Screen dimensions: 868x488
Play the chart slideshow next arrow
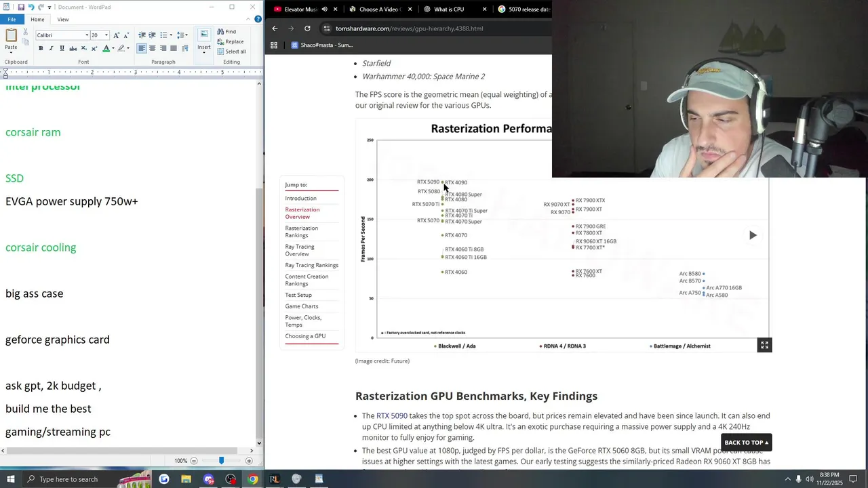click(x=753, y=235)
